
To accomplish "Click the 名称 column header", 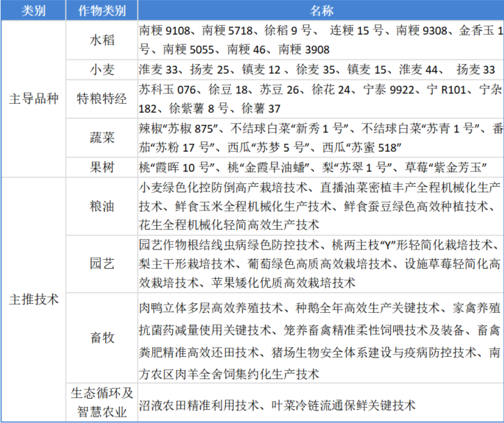I will click(320, 10).
